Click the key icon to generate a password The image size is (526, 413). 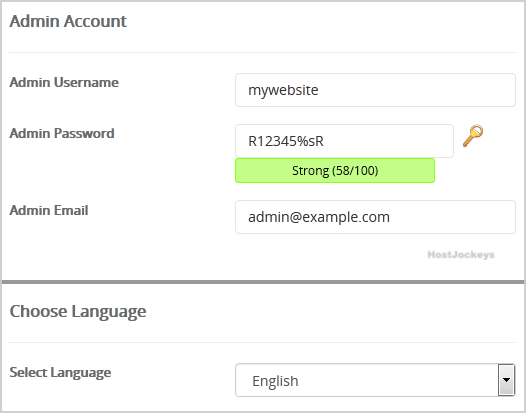[x=473, y=136]
